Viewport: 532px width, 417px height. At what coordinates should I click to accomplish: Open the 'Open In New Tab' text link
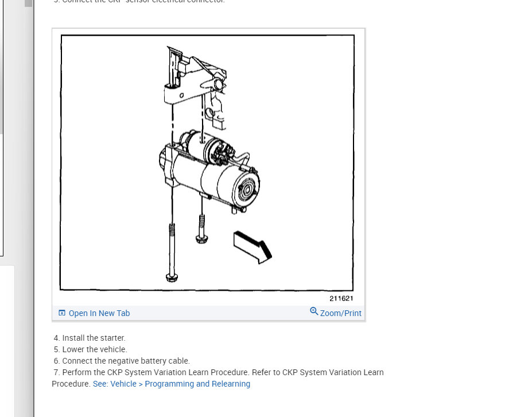[99, 313]
